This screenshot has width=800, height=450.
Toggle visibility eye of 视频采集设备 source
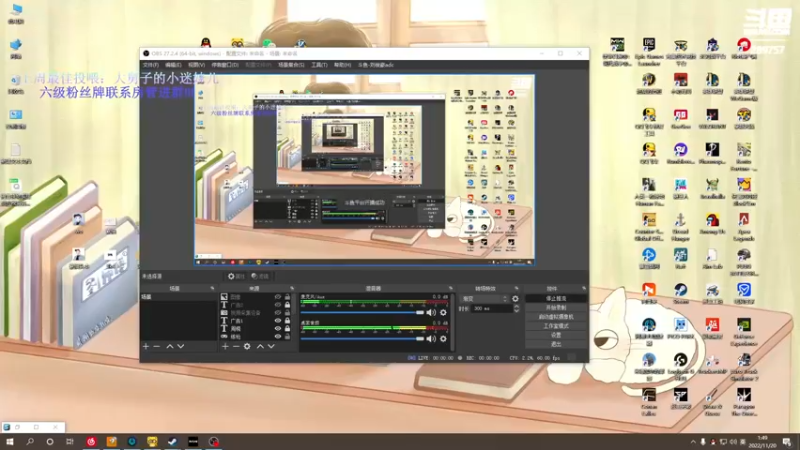click(278, 313)
